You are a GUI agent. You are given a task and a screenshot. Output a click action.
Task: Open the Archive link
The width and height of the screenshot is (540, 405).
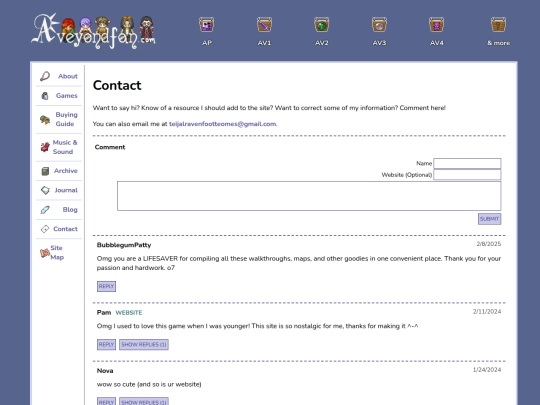[66, 171]
